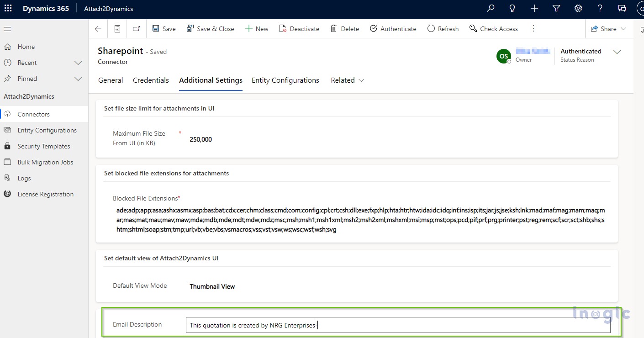Click Refresh in command bar
This screenshot has height=338, width=644.
(443, 29)
